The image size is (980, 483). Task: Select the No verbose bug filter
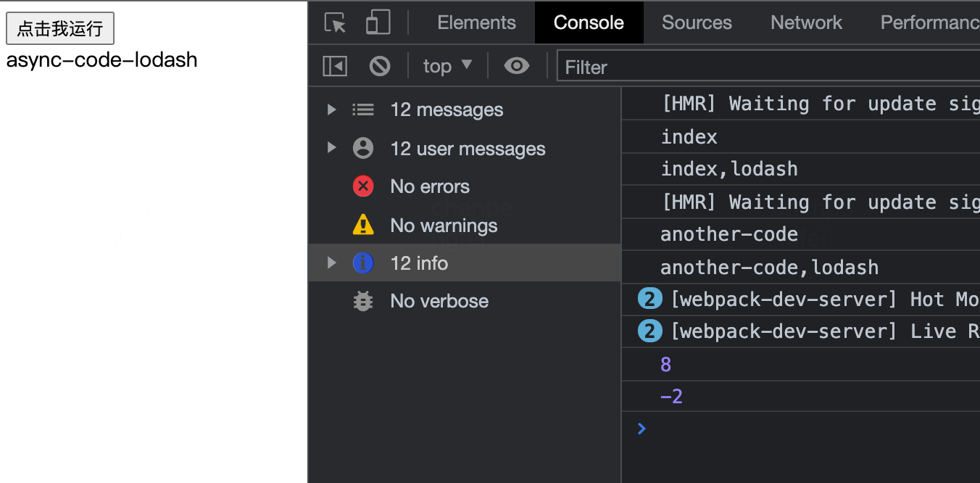(439, 301)
